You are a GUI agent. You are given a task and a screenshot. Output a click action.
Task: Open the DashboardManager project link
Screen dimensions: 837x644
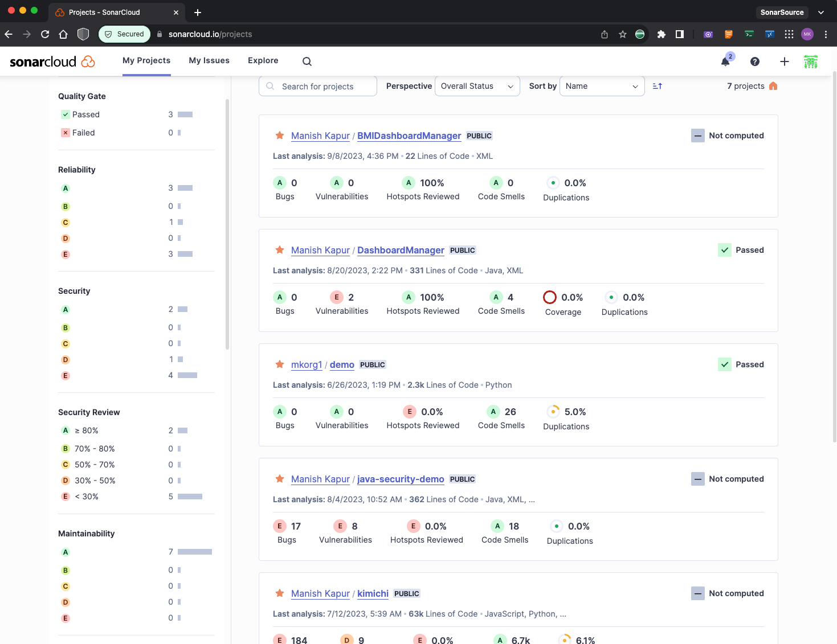click(x=401, y=250)
